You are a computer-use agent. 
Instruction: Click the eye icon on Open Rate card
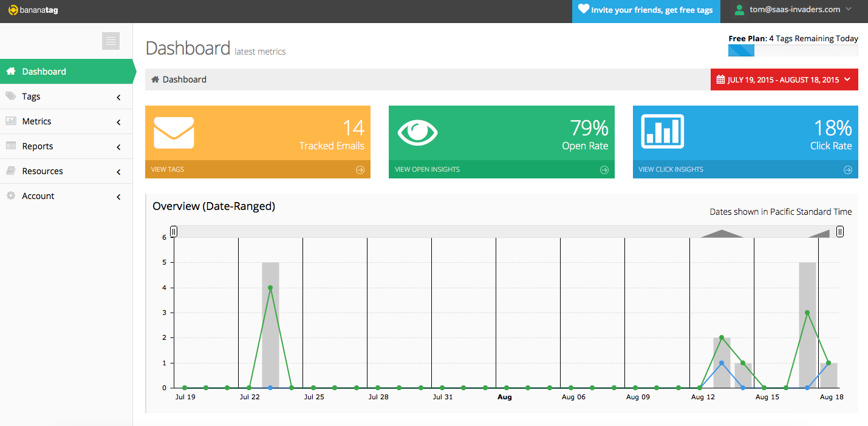pos(418,132)
